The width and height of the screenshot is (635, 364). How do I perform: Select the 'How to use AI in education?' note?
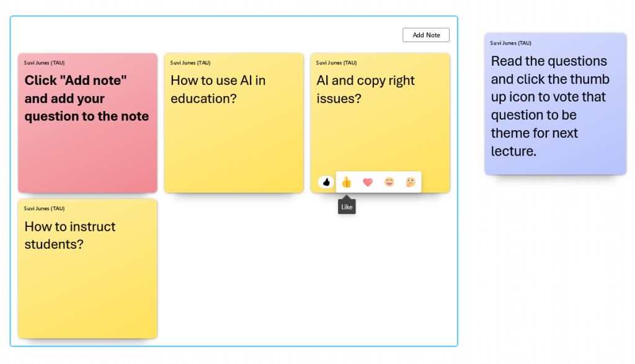(233, 143)
